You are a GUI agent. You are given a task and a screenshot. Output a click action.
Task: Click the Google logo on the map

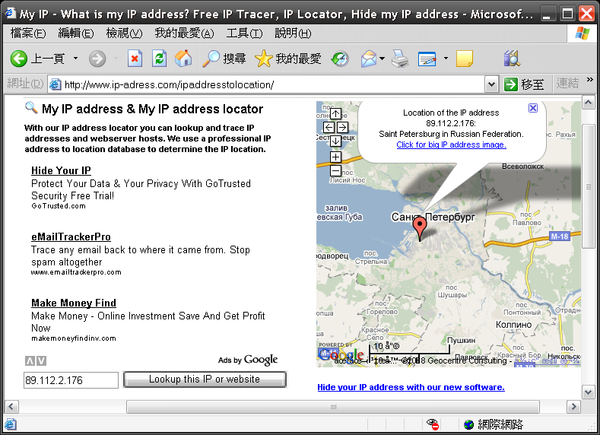pyautogui.click(x=341, y=354)
